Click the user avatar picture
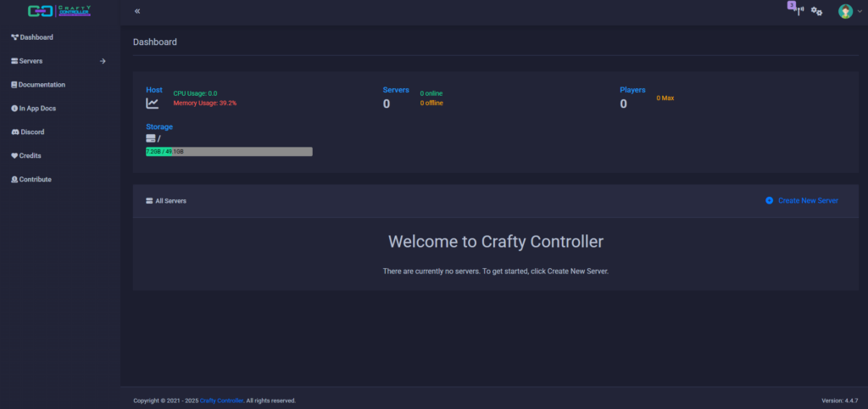This screenshot has height=409, width=868. coord(845,11)
